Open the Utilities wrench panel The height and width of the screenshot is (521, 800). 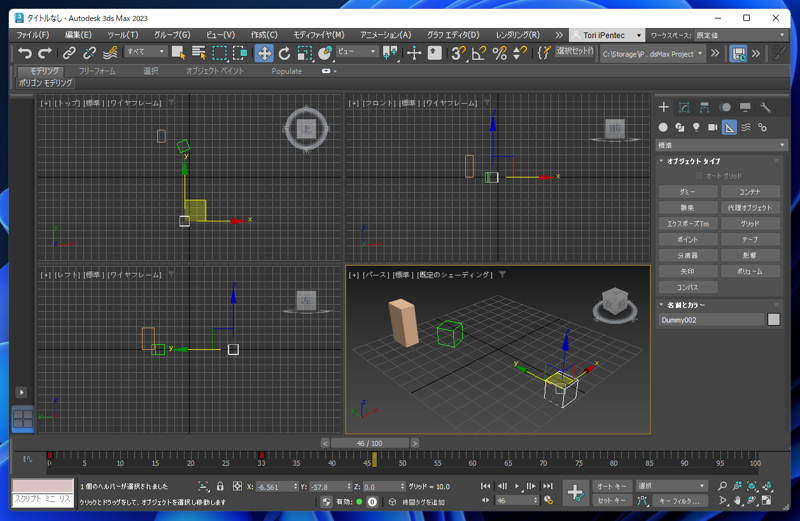766,107
